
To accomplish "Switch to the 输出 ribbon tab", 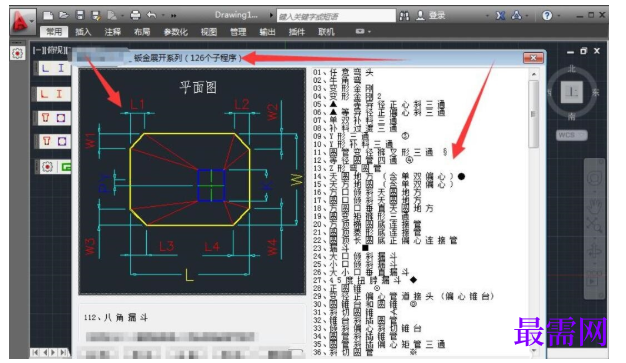I will click(x=267, y=32).
